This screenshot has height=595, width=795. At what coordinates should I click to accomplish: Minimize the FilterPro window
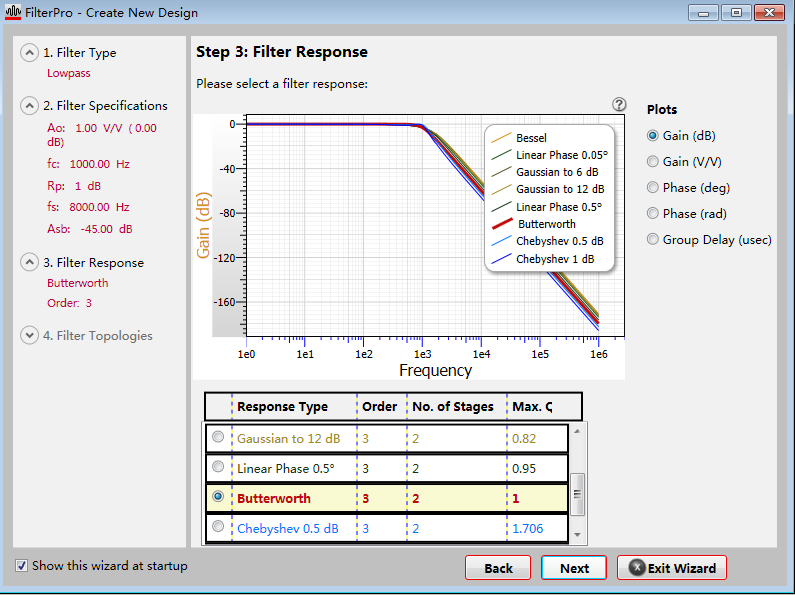pos(703,13)
